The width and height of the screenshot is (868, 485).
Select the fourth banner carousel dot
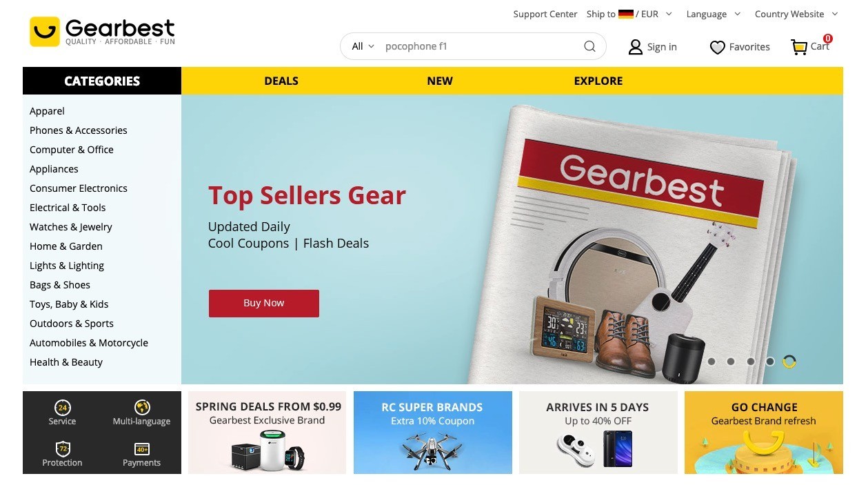pyautogui.click(x=770, y=362)
